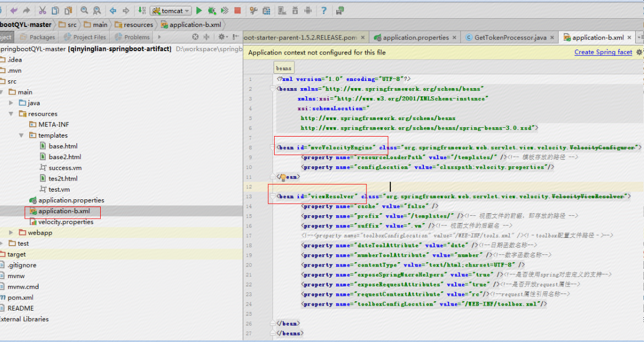The image size is (644, 342).
Task: Switch to the application.properties editor tab
Action: [414, 38]
